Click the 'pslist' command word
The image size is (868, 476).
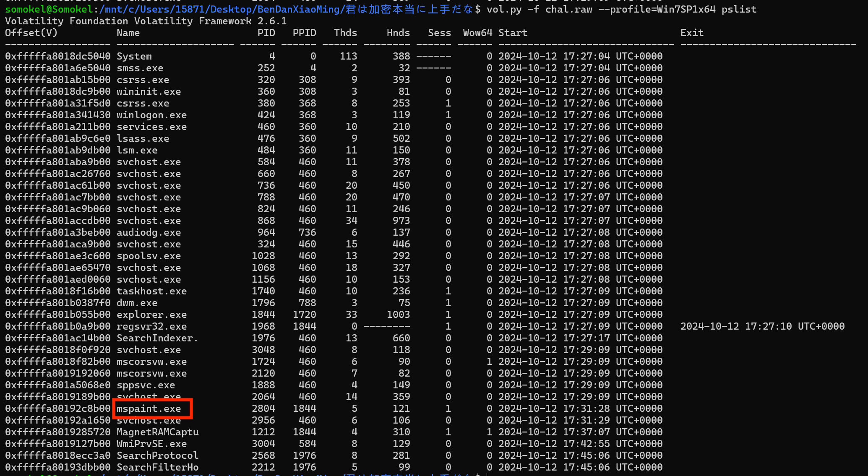click(x=739, y=9)
